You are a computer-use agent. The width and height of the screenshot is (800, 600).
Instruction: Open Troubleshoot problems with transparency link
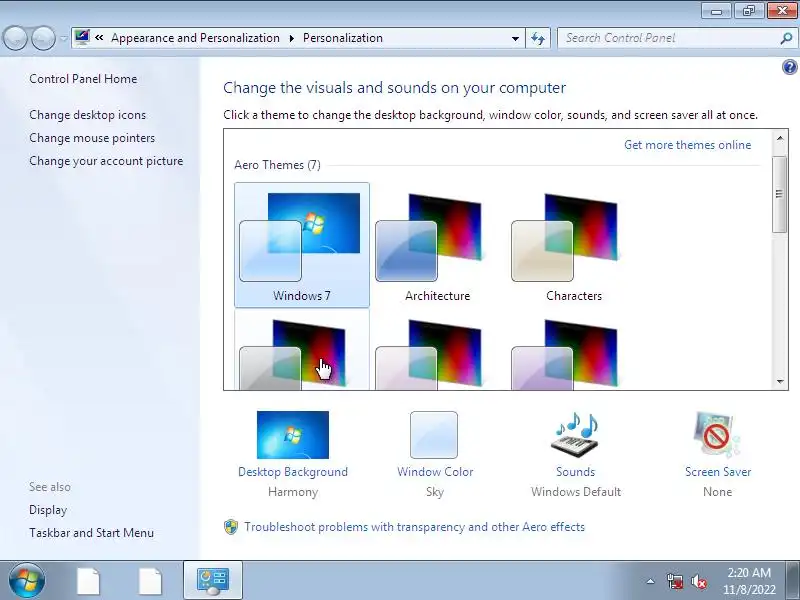pos(414,527)
